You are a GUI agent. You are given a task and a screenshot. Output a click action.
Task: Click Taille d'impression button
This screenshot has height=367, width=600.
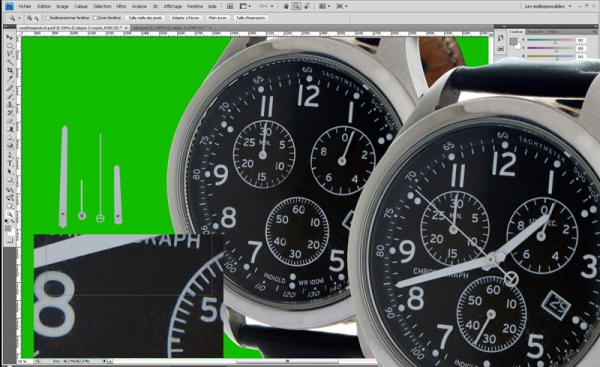[250, 18]
